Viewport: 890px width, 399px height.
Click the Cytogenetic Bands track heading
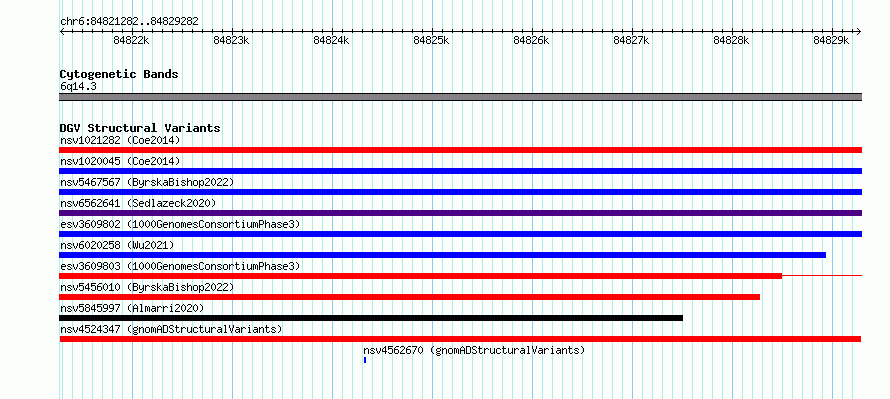(x=119, y=74)
